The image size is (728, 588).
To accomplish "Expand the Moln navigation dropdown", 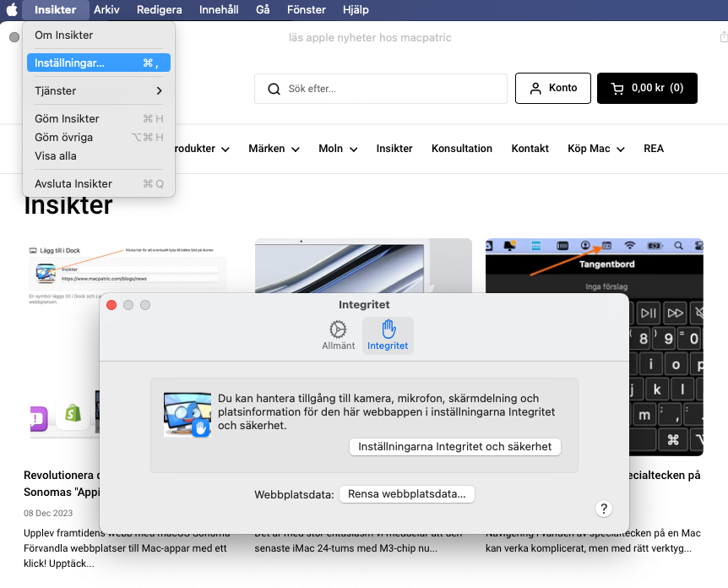I will point(338,149).
